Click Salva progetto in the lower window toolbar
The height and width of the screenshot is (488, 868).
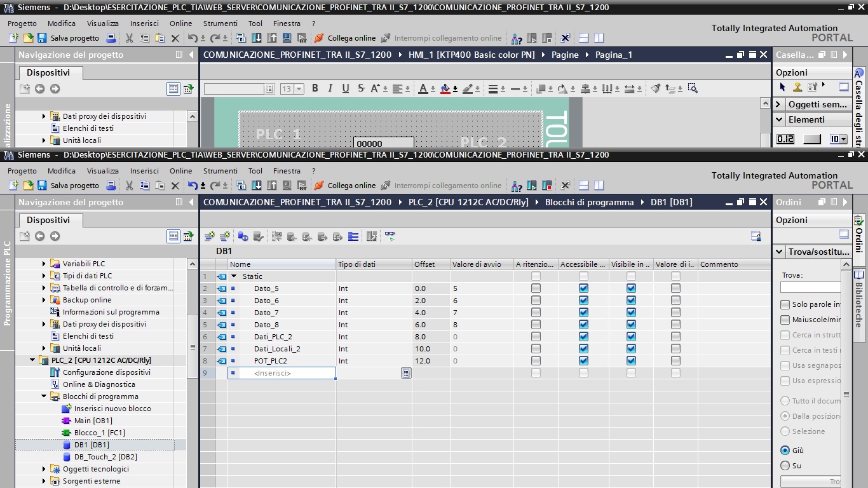[69, 186]
